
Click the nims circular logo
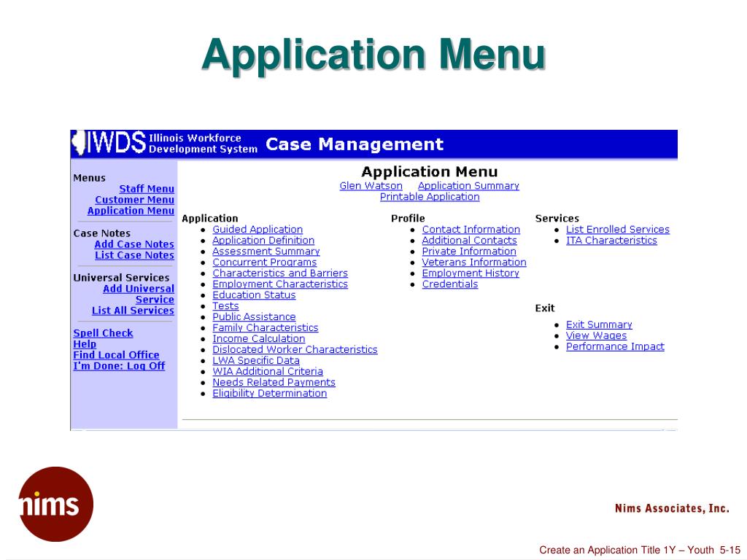point(55,504)
